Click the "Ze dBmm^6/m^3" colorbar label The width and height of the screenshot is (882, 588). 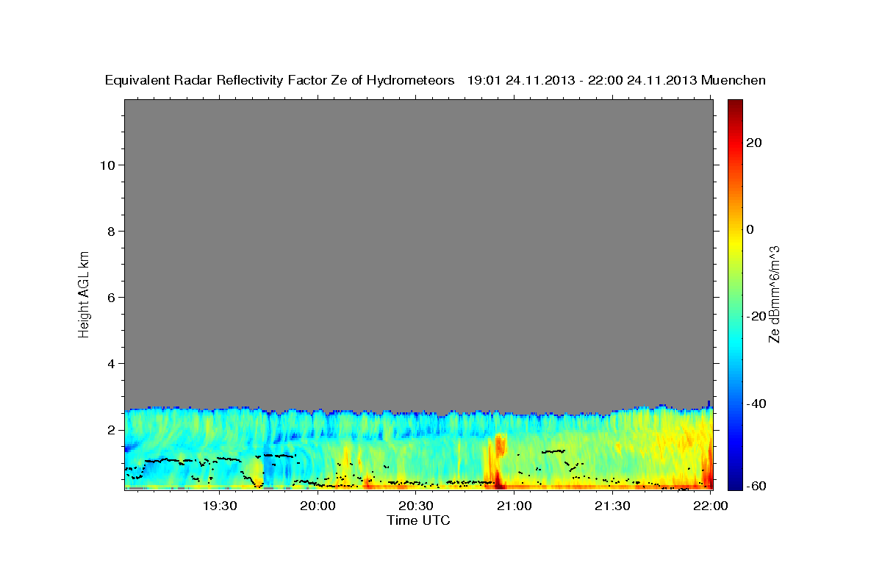pos(774,294)
